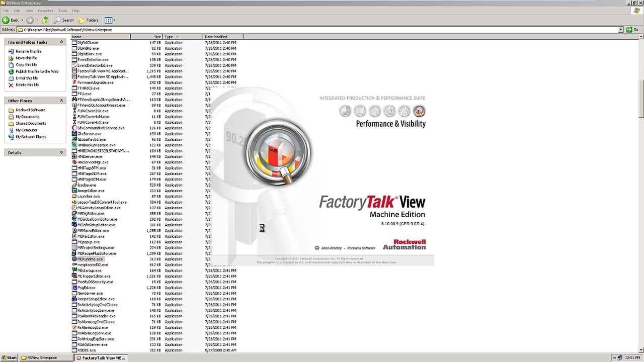This screenshot has width=644, height=362.
Task: Select the Launcher.exe file name
Action: pos(89,197)
